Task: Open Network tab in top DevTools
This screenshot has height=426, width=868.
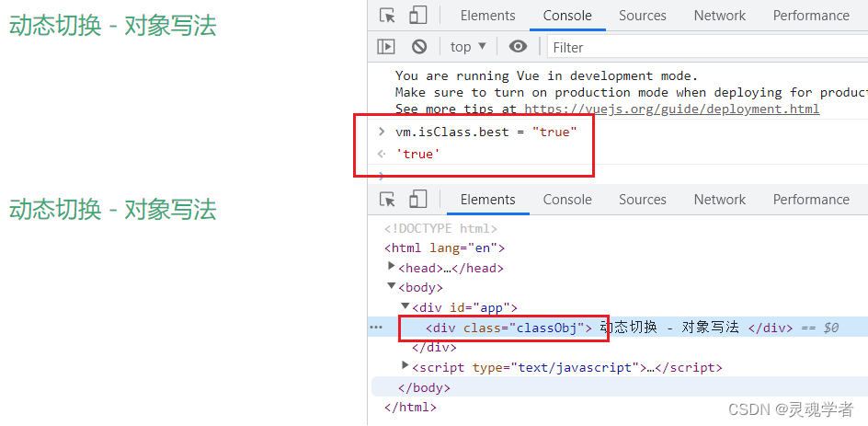Action: 720,16
